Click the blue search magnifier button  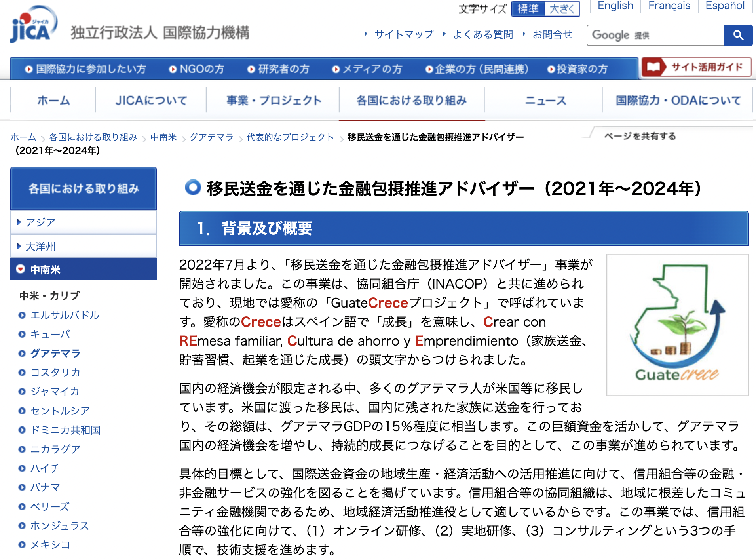738,35
